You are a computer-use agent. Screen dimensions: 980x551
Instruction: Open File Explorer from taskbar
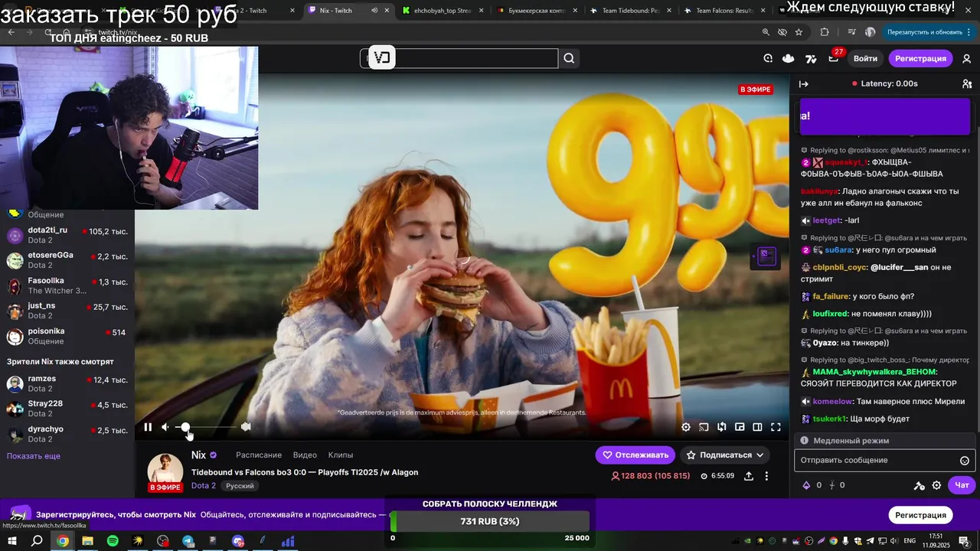87,541
